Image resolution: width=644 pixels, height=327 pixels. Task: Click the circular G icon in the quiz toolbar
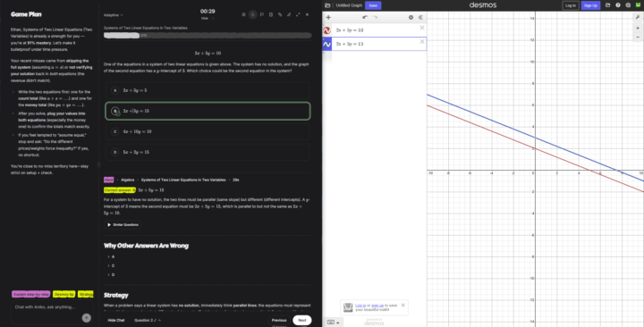[252, 15]
